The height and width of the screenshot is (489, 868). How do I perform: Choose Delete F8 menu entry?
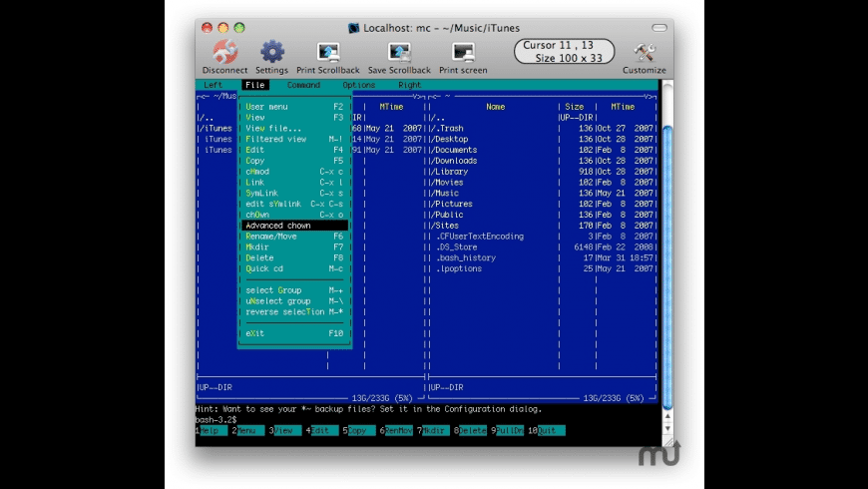294,257
